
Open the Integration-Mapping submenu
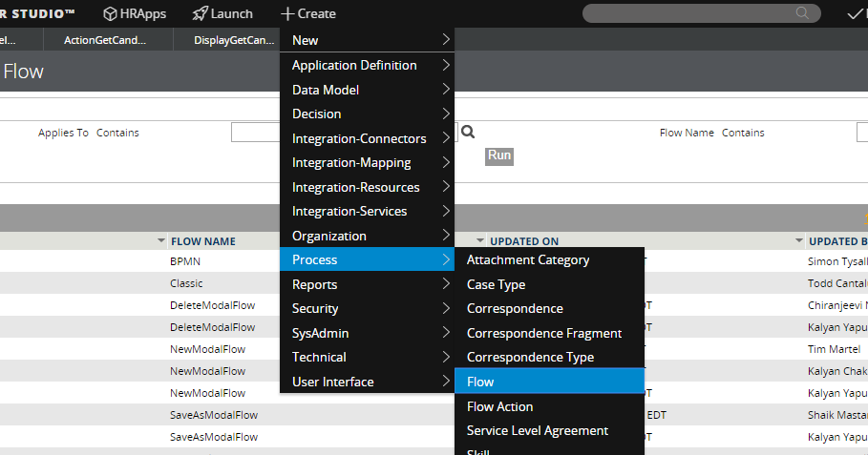pos(367,162)
